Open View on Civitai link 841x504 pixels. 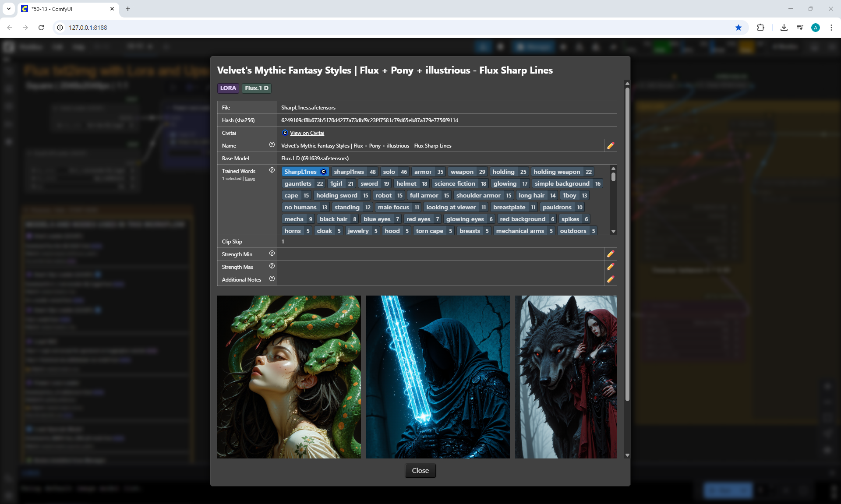point(307,133)
